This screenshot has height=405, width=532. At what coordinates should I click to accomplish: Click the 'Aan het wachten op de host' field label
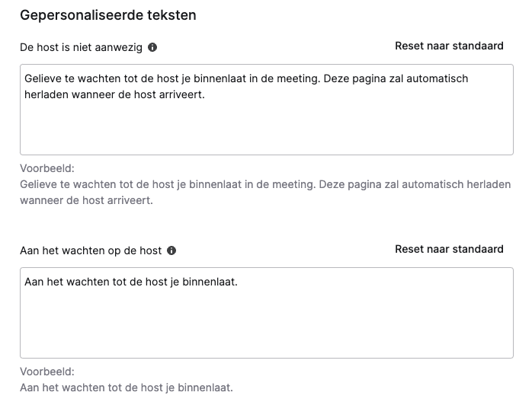pyautogui.click(x=91, y=250)
